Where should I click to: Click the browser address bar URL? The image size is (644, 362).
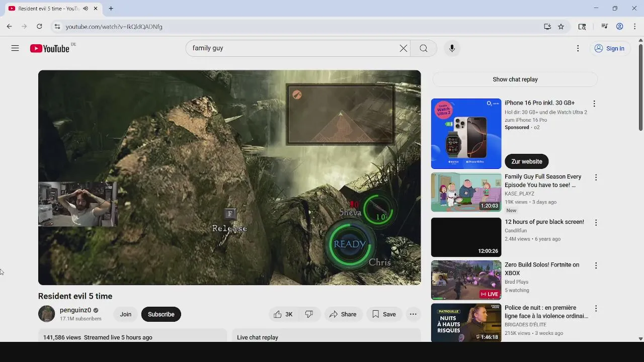click(114, 27)
